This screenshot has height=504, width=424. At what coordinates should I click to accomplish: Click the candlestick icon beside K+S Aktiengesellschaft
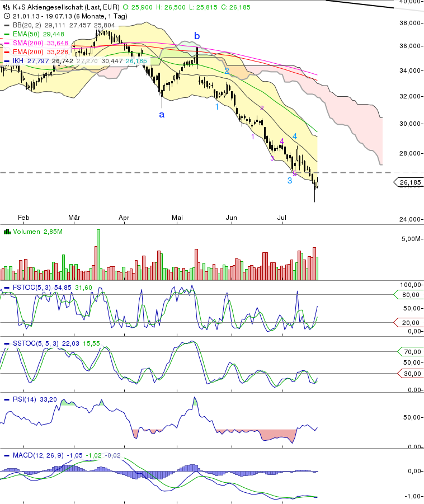click(6, 7)
